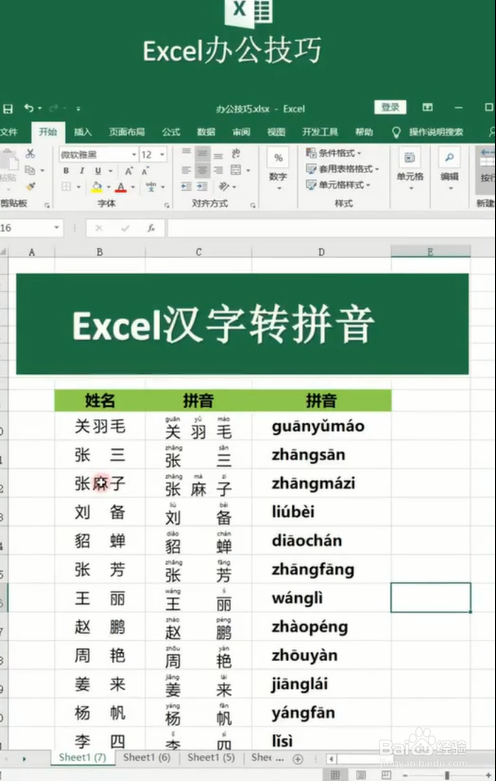Toggle Align Left icon
Viewport: 496px width, 781px height.
(x=186, y=171)
